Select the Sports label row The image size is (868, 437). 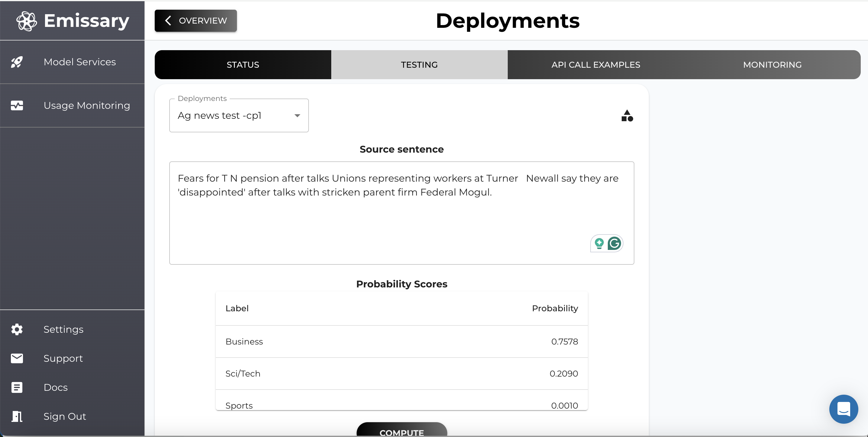(x=402, y=400)
